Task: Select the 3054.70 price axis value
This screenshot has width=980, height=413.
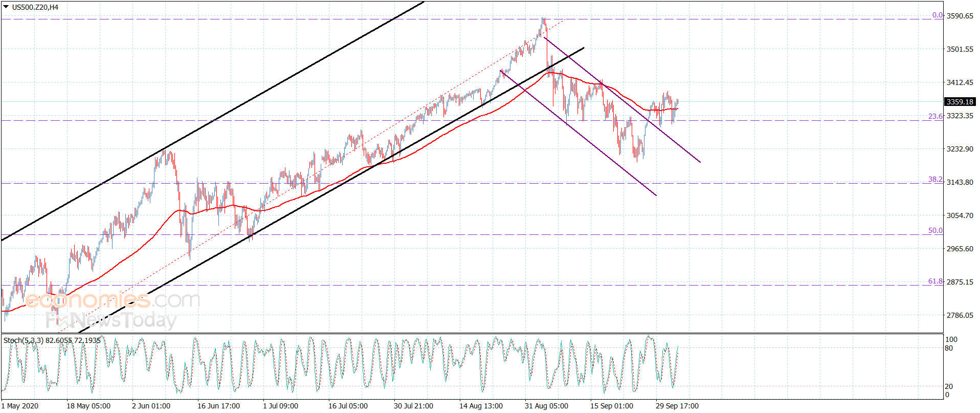Action: click(x=960, y=215)
